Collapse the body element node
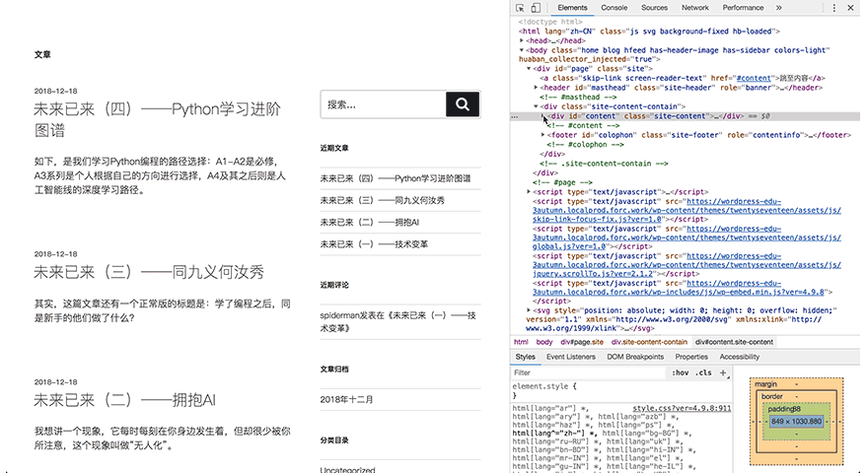This screenshot has height=473, width=868. (x=522, y=50)
